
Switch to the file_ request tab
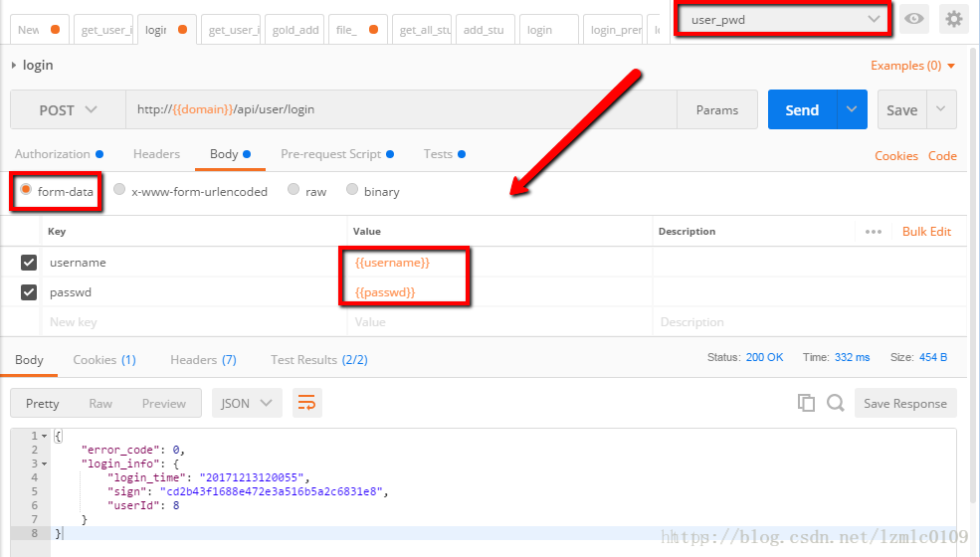tap(357, 30)
